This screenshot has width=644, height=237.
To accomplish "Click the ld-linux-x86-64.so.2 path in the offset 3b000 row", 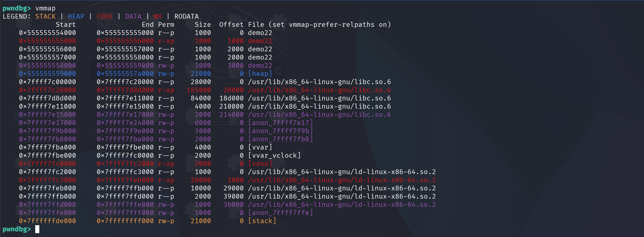I will point(342,205).
